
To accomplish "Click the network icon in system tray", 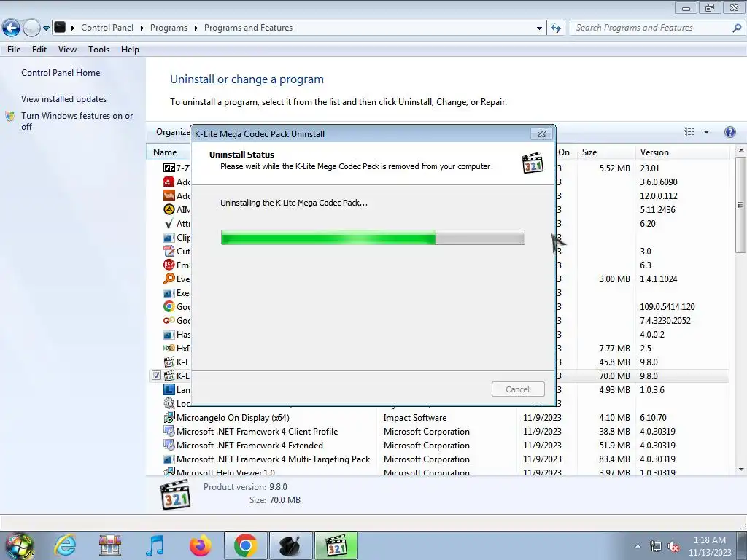I will 656,547.
